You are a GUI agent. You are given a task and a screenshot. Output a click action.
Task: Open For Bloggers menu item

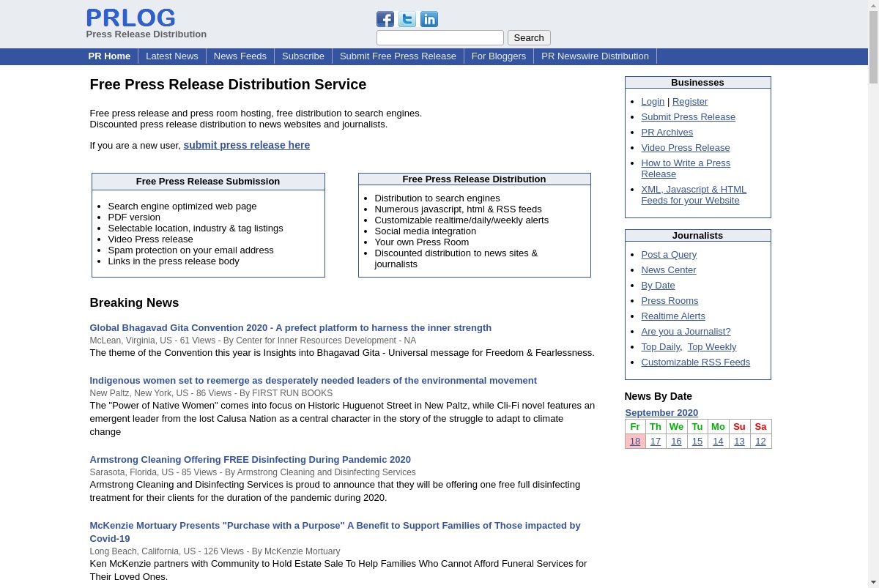(x=499, y=56)
